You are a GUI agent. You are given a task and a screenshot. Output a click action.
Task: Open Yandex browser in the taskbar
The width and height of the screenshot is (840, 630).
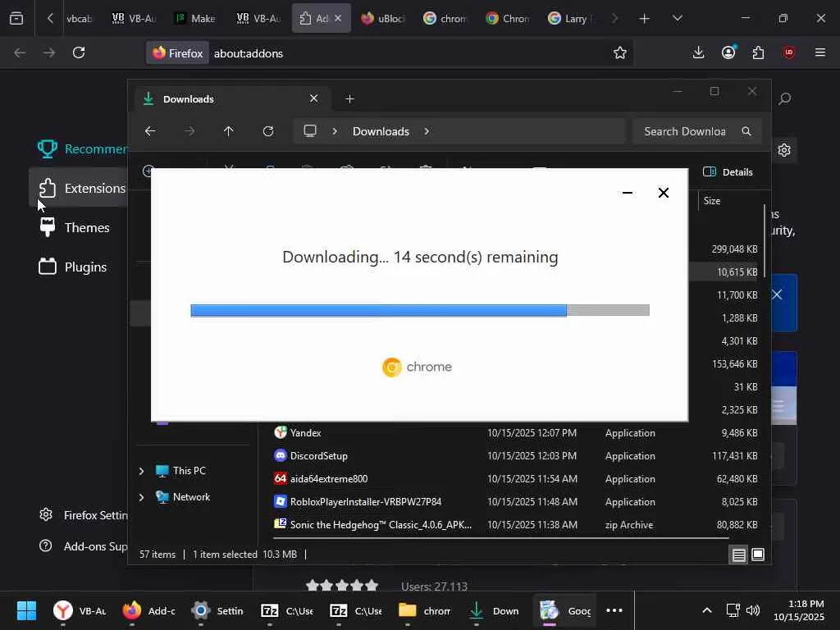80,610
